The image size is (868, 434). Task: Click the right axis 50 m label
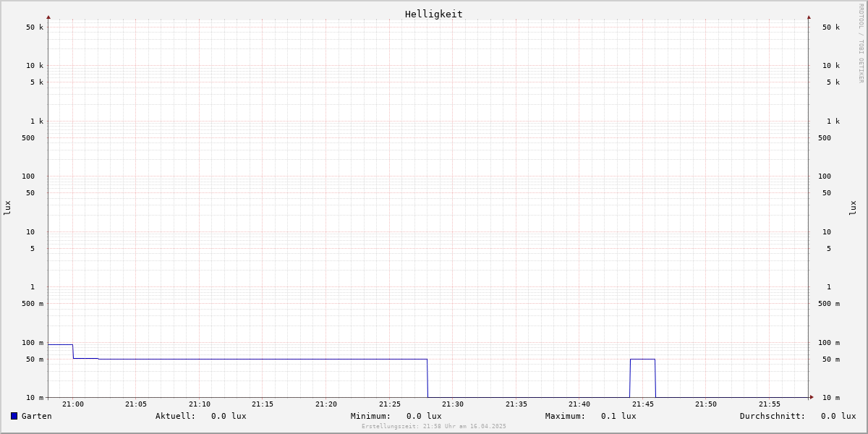[831, 359]
